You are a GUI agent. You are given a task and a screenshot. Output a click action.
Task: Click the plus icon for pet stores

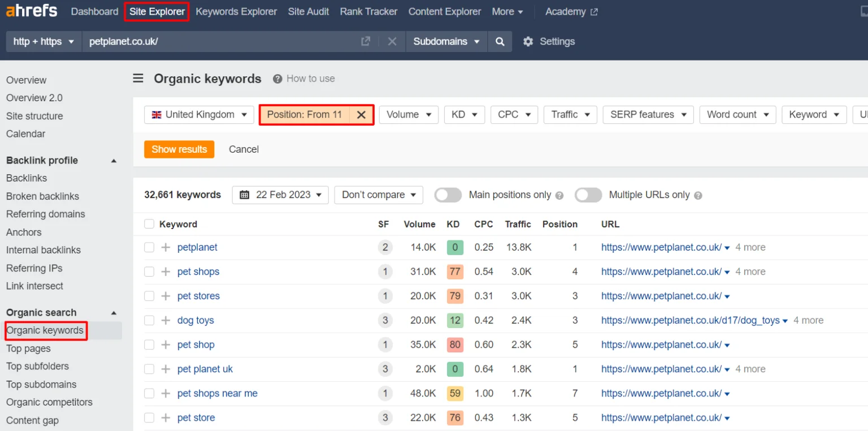(x=166, y=296)
